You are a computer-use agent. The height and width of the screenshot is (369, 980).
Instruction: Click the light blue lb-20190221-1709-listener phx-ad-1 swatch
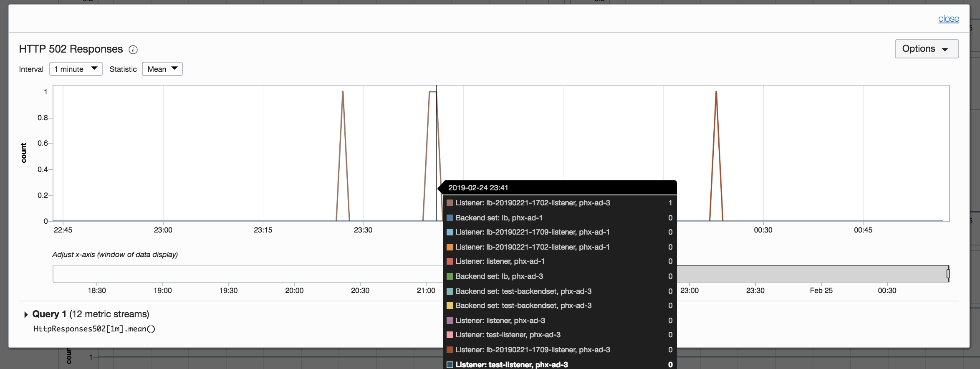click(x=450, y=232)
